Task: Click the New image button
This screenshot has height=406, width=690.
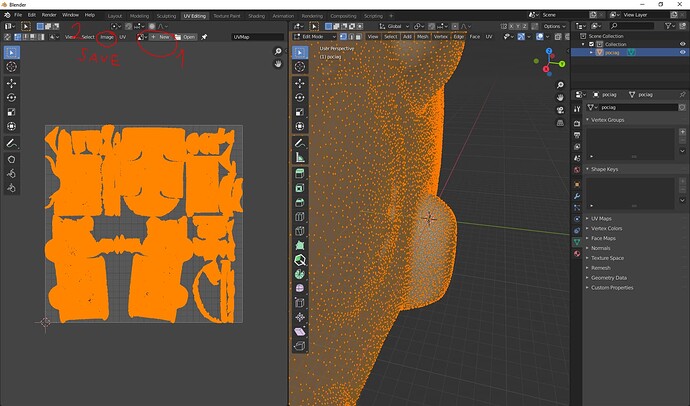Action: pyautogui.click(x=161, y=37)
